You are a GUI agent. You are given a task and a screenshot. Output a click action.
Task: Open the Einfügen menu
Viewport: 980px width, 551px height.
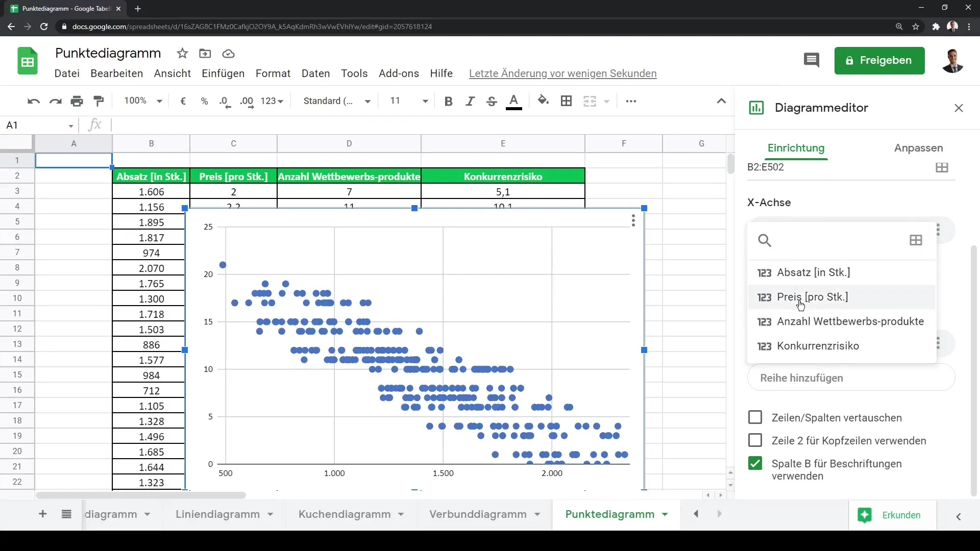click(223, 73)
